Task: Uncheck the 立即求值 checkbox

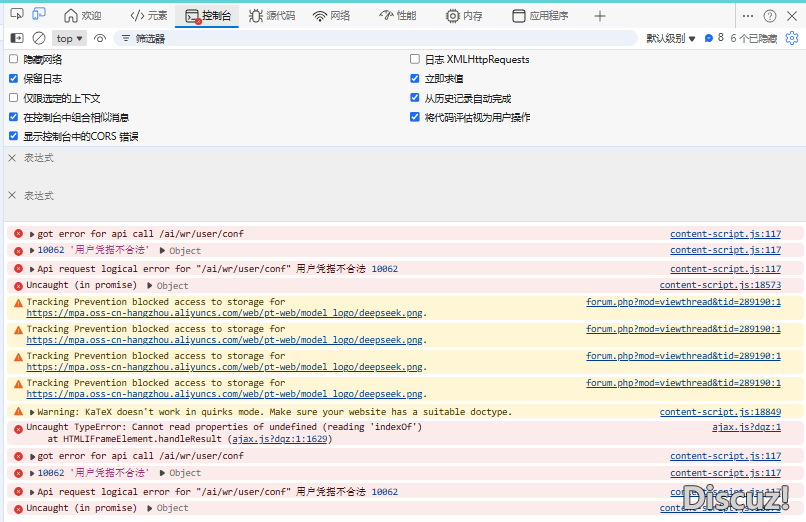Action: click(415, 78)
